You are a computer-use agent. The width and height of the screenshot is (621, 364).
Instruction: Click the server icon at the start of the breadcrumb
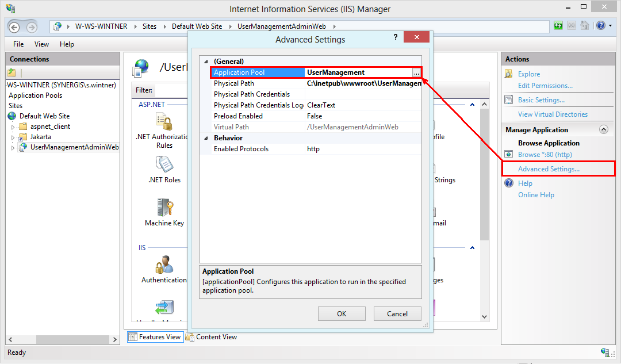tap(57, 26)
